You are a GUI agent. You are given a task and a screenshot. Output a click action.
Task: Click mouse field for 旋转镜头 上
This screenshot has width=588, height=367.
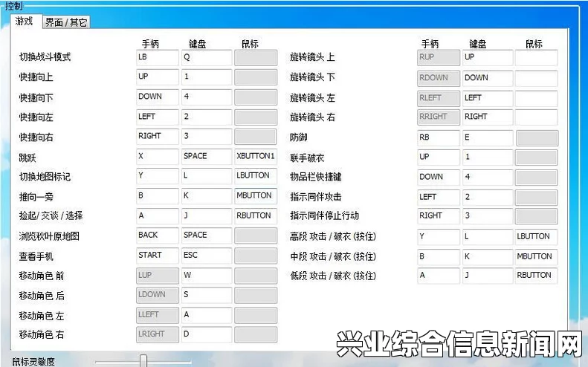point(536,58)
